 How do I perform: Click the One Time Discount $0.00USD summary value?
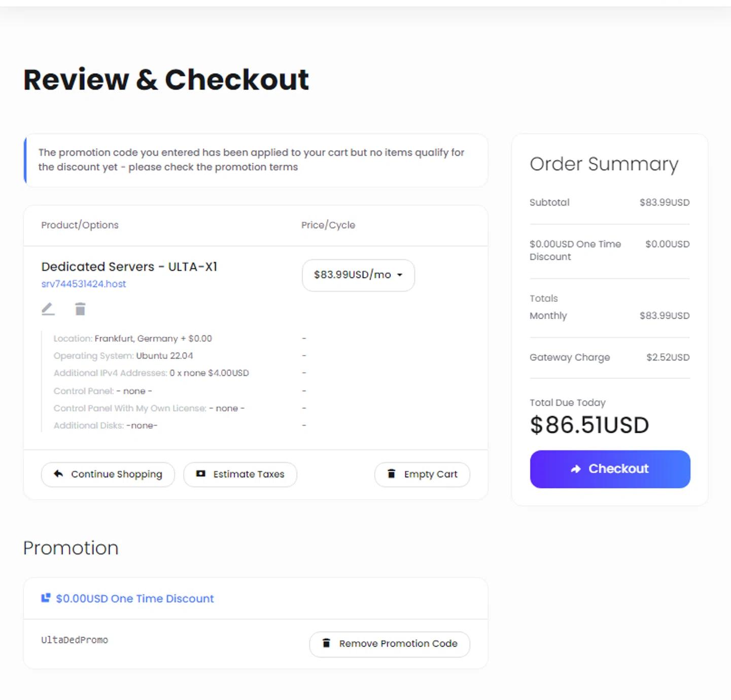pyautogui.click(x=668, y=244)
